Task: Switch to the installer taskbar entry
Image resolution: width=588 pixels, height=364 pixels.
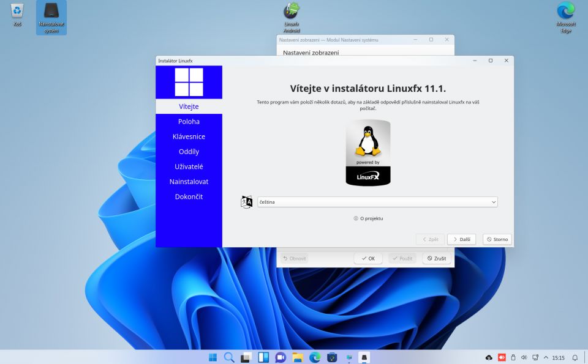Action: point(364,357)
